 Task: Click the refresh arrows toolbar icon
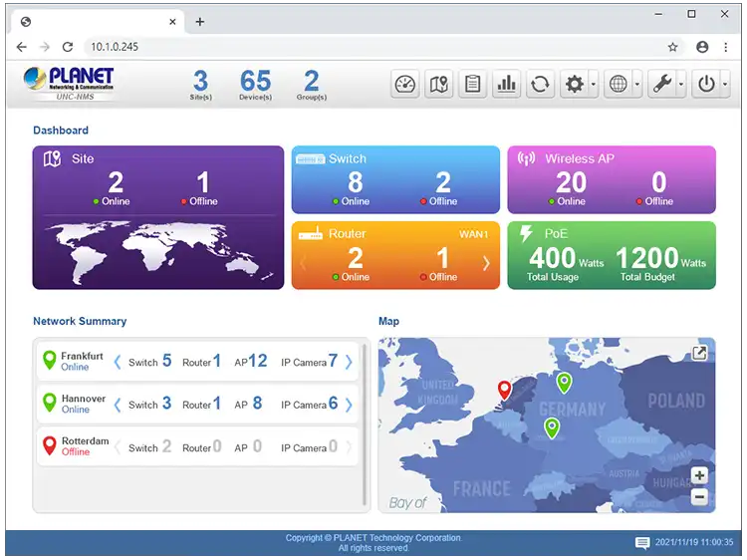coord(541,85)
